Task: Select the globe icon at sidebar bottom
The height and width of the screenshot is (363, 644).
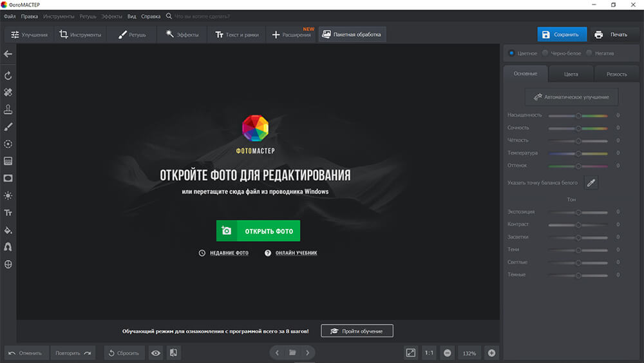Action: click(x=8, y=264)
